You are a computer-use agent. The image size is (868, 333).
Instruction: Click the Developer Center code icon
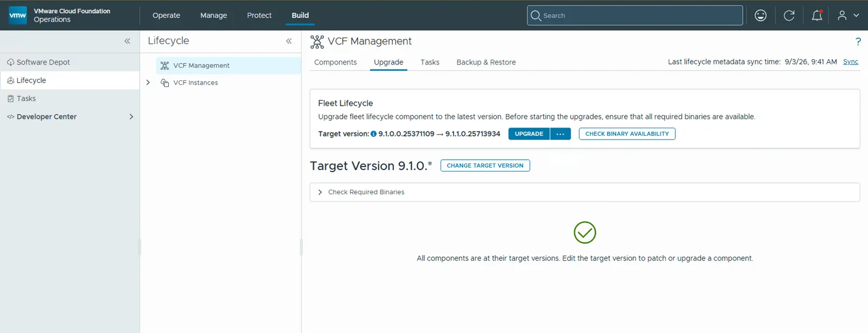point(10,117)
